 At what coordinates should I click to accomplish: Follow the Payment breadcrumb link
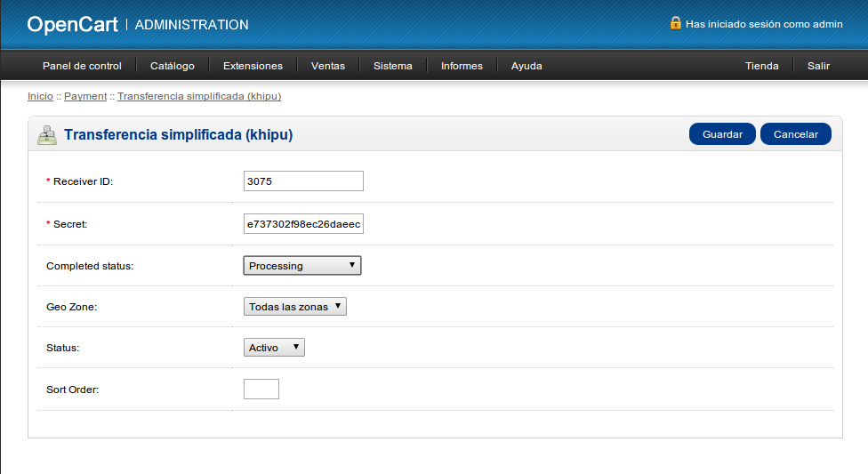coord(85,96)
